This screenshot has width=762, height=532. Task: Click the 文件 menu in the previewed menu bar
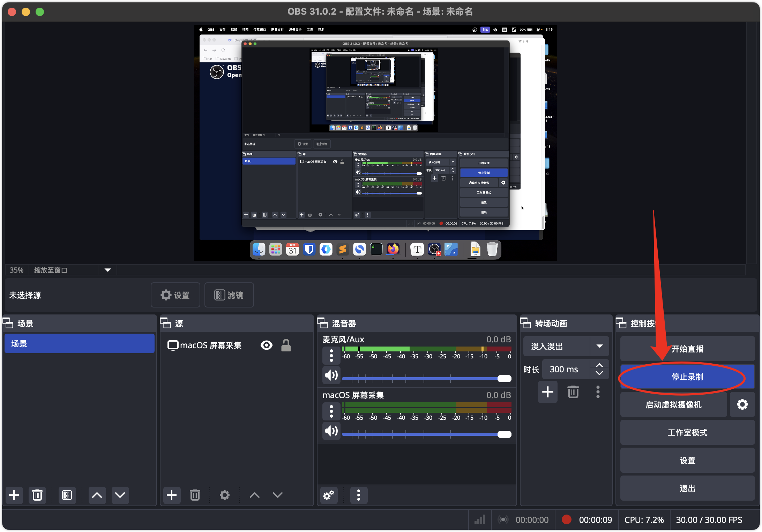[x=223, y=30]
